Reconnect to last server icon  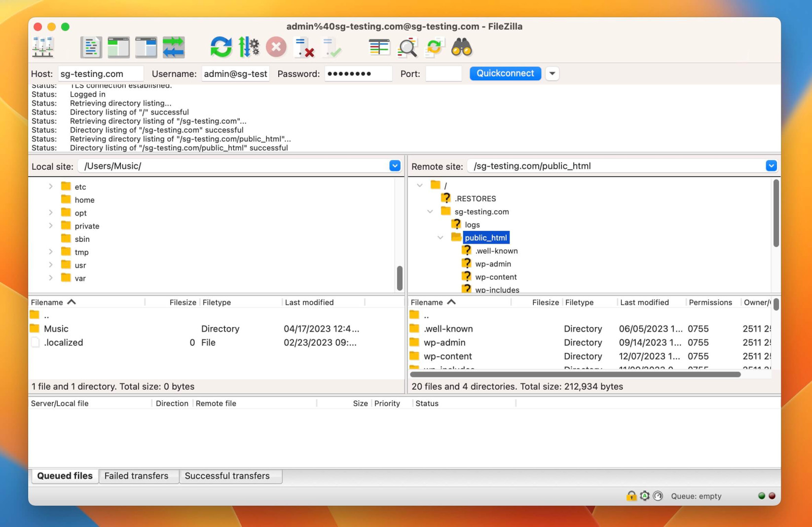click(x=332, y=47)
